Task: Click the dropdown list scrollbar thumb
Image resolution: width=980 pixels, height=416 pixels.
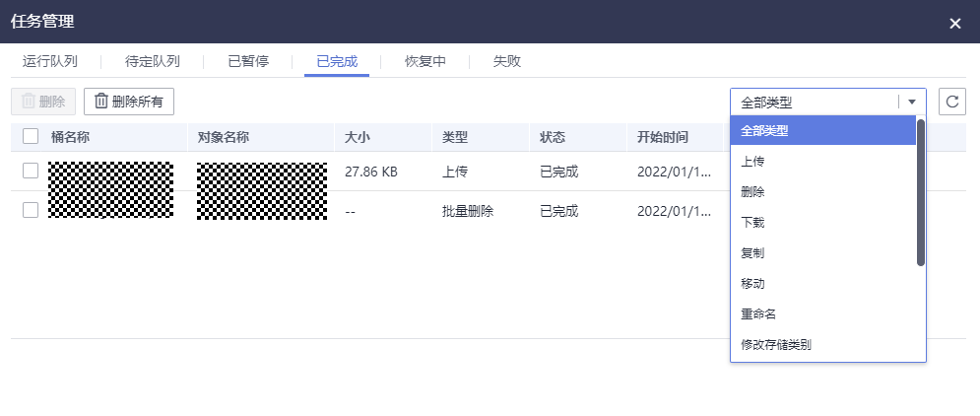Action: click(920, 192)
